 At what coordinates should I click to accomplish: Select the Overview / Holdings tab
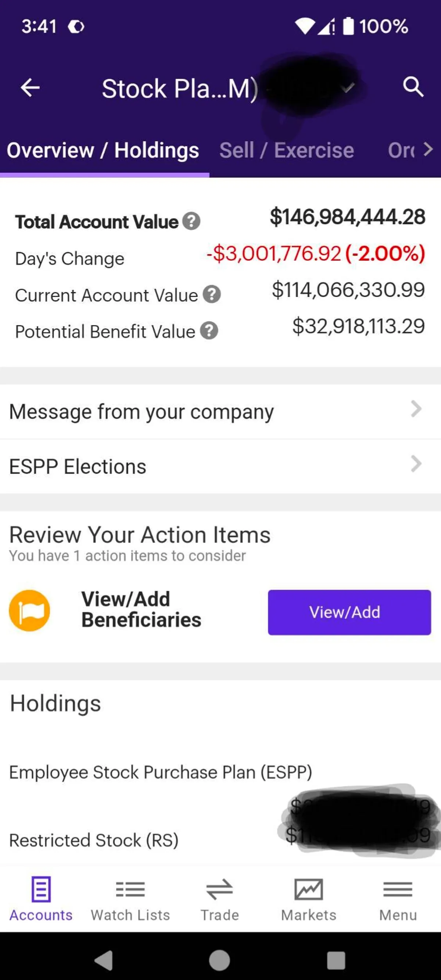pyautogui.click(x=103, y=150)
